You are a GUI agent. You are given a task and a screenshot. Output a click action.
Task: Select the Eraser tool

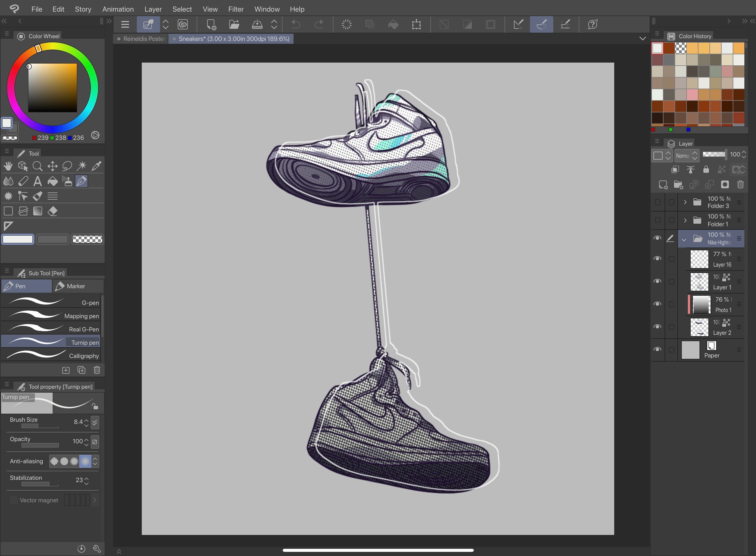pos(53,211)
